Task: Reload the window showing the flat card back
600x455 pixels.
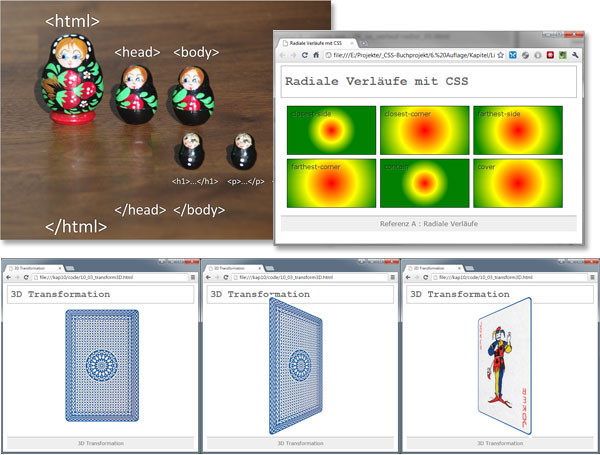Action: point(26,277)
